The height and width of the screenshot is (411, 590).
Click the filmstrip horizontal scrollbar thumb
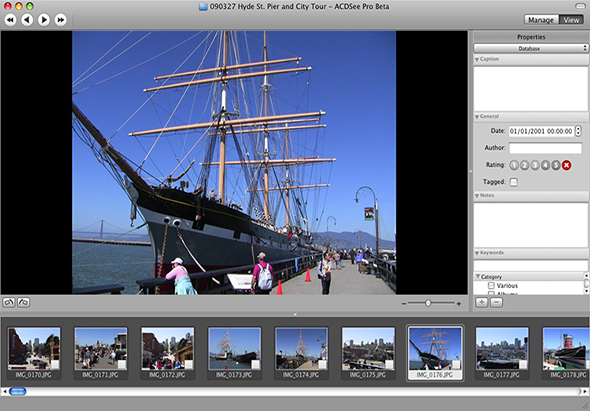18,391
